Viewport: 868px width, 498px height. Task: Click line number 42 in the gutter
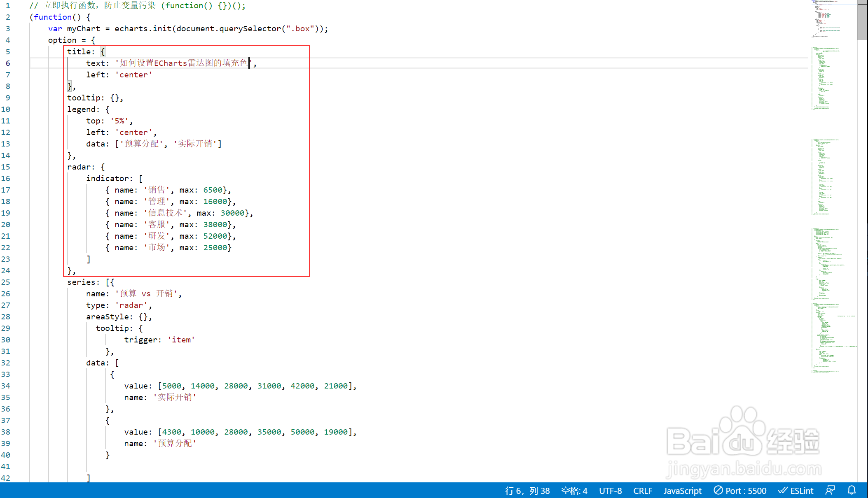(x=6, y=478)
